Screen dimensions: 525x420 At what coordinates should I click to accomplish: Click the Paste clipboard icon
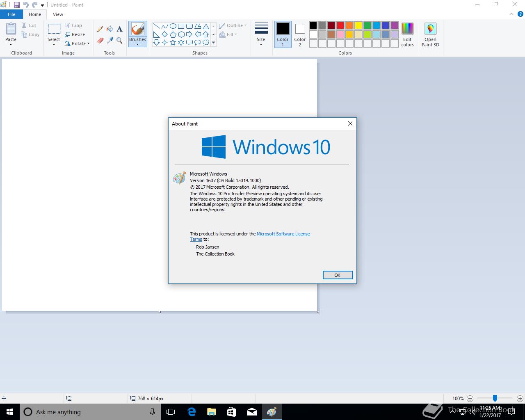tap(11, 29)
